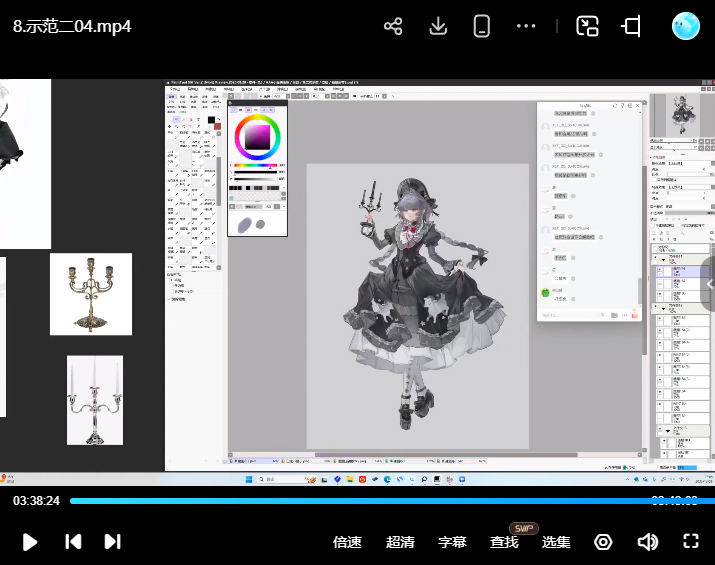
Task: Skip to the previous video
Action: pyautogui.click(x=73, y=542)
